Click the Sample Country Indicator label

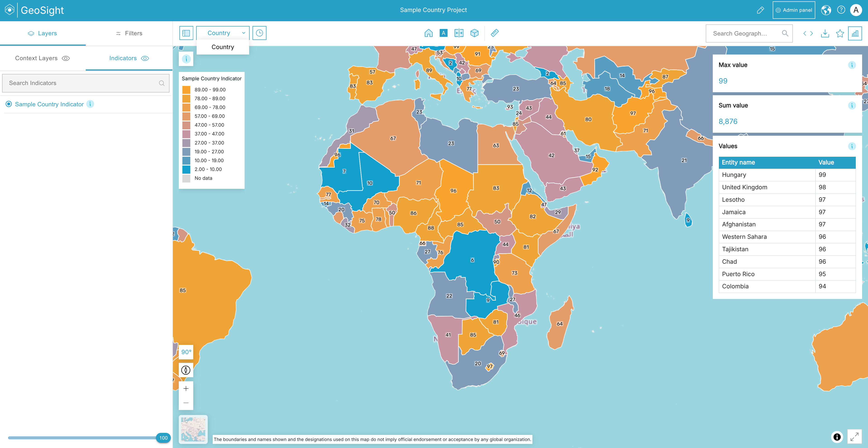49,104
